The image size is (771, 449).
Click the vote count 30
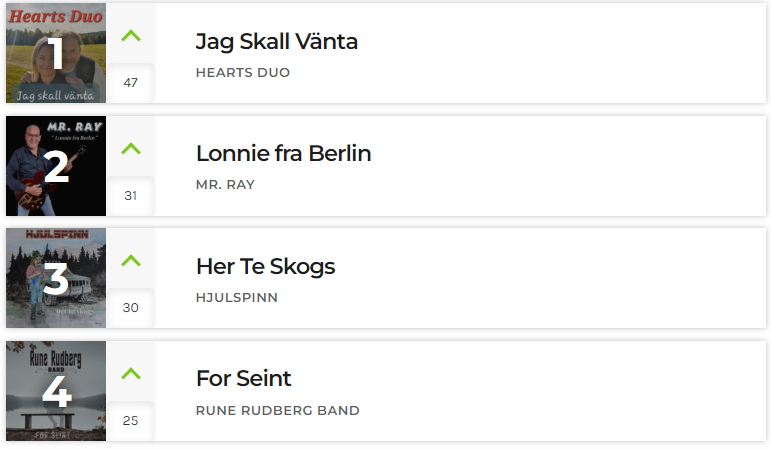131,308
